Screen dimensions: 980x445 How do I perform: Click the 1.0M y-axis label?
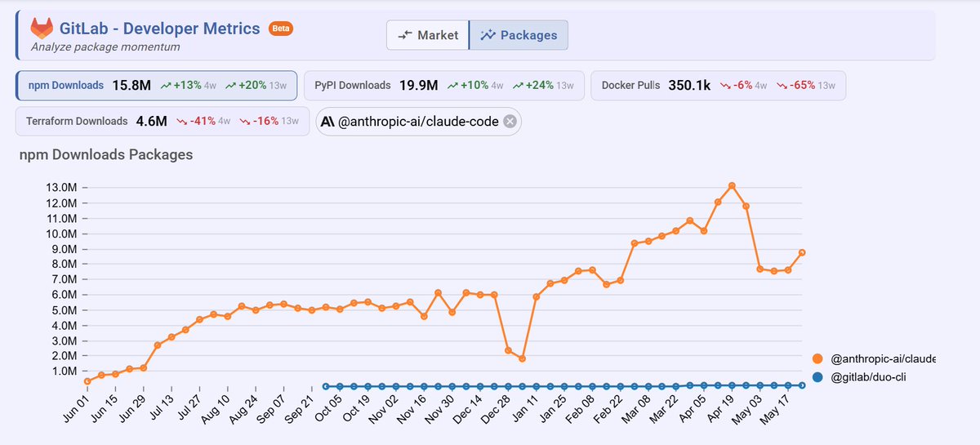pyautogui.click(x=63, y=371)
